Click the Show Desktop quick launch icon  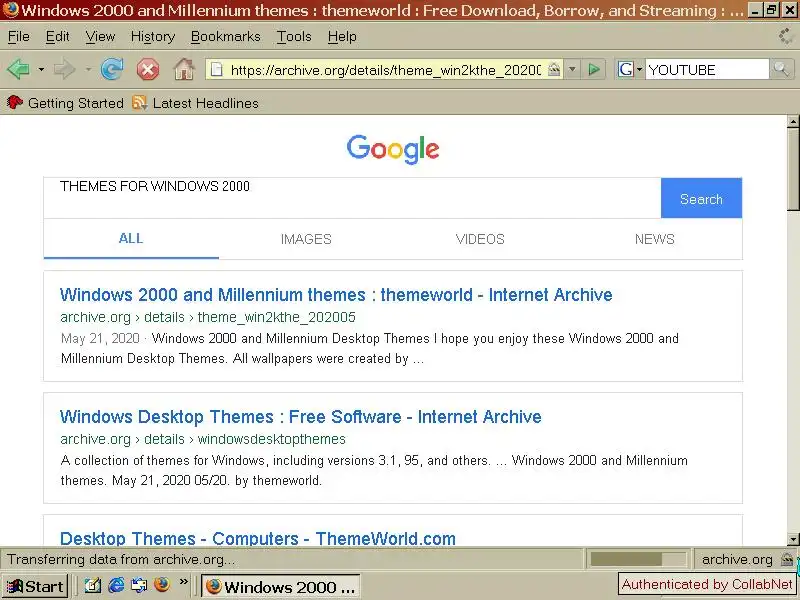[139, 585]
